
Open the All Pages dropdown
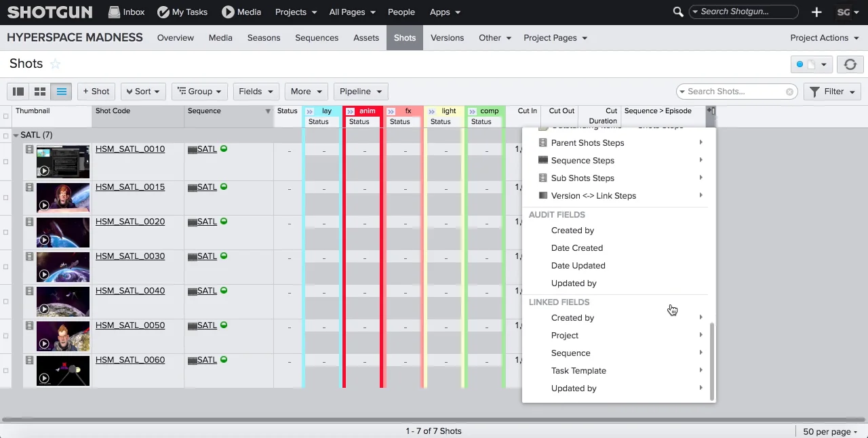point(352,12)
